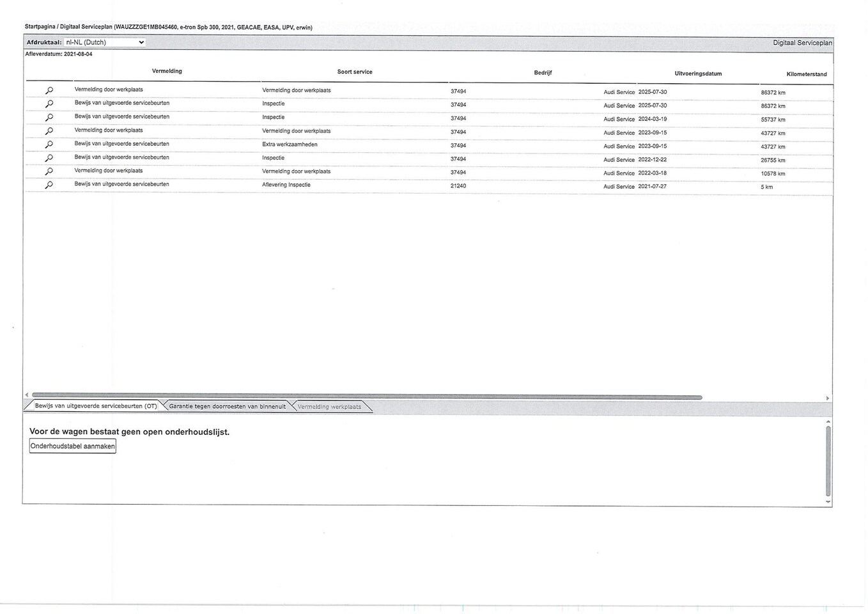The width and height of the screenshot is (868, 614).
Task: Click the right arrow of horizontal scrollbar
Action: pyautogui.click(x=827, y=398)
